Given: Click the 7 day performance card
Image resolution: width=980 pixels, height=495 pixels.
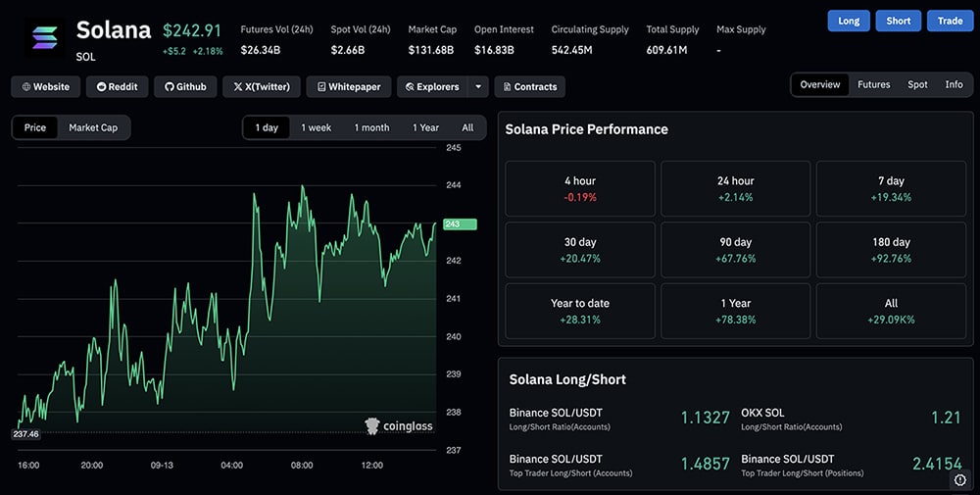Looking at the screenshot, I should click(891, 189).
